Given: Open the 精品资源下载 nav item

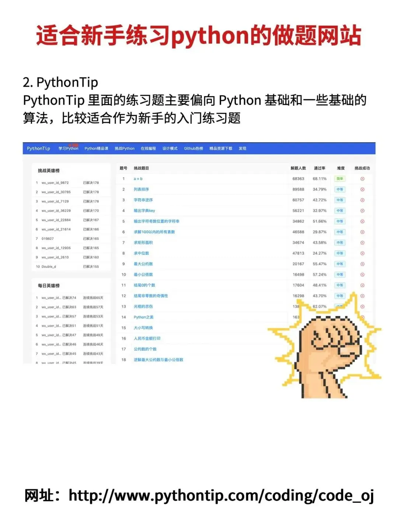Looking at the screenshot, I should 221,149.
